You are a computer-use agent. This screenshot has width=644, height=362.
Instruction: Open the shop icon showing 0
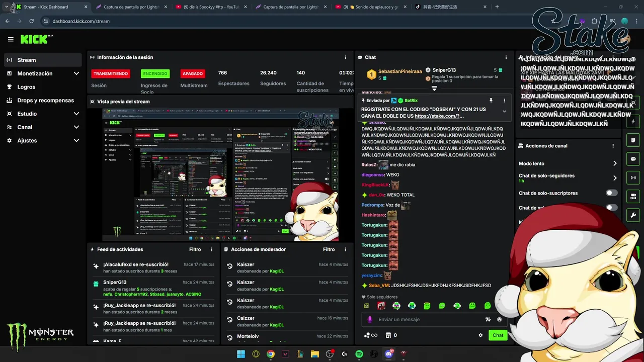click(391, 335)
